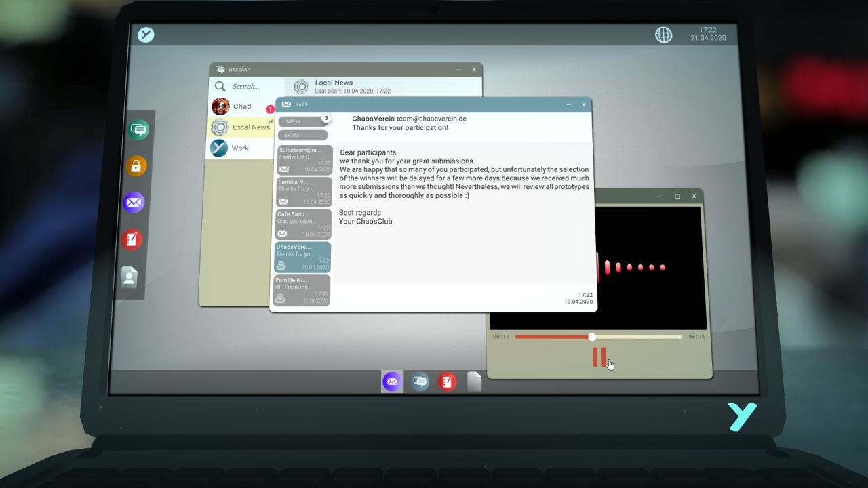Open the Work conversation in Wazzaap

click(239, 148)
